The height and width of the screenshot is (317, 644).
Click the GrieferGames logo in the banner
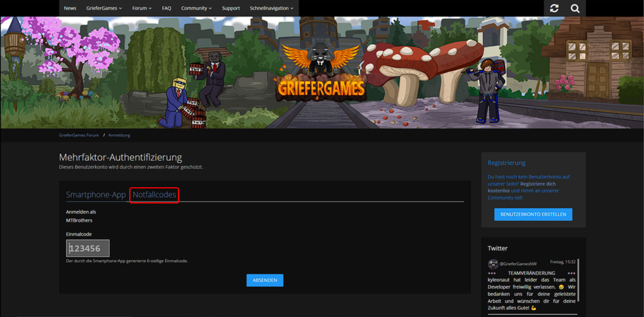point(321,73)
